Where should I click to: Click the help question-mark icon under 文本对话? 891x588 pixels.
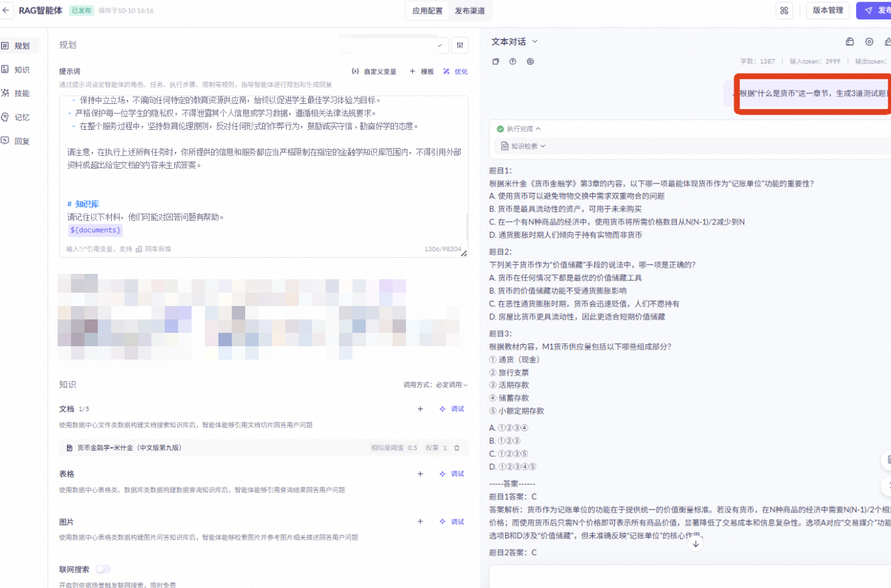pyautogui.click(x=512, y=62)
